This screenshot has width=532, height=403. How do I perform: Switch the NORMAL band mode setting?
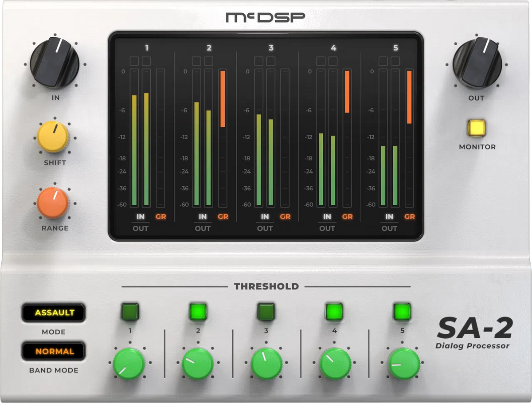54,351
